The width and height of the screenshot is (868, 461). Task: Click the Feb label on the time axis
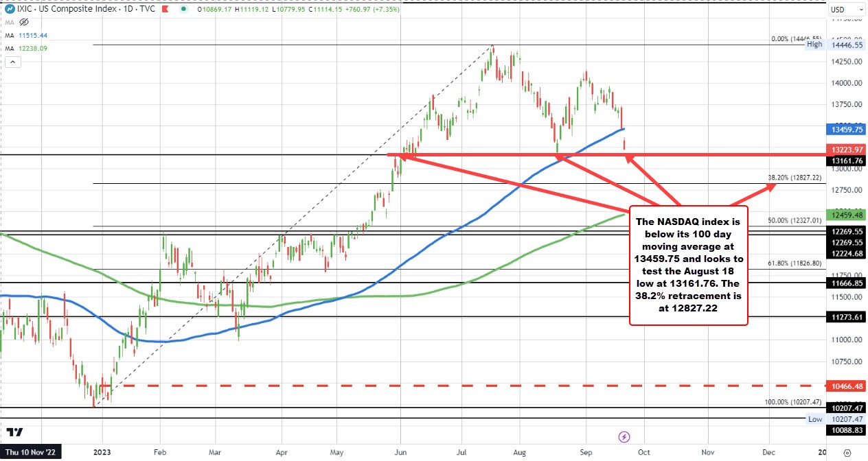tap(159, 453)
